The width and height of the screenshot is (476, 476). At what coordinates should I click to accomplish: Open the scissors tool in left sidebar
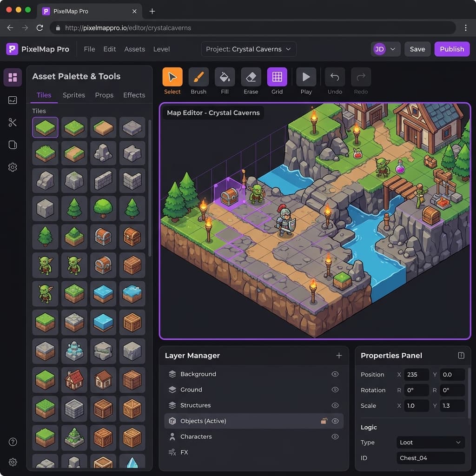pyautogui.click(x=13, y=122)
